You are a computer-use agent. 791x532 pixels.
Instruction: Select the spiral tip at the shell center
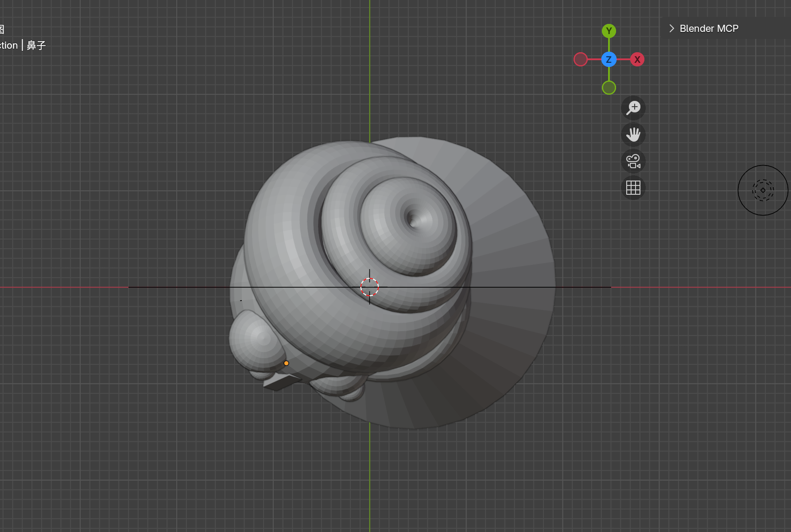(413, 219)
